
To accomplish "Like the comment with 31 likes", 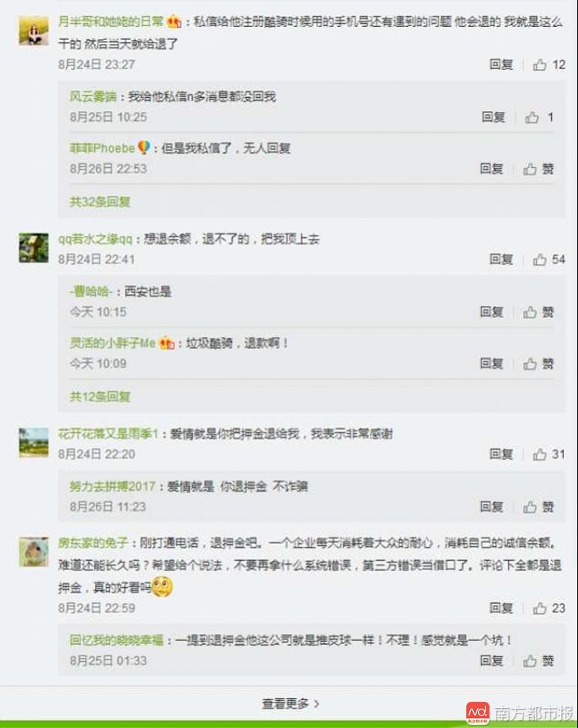I will pos(549,454).
